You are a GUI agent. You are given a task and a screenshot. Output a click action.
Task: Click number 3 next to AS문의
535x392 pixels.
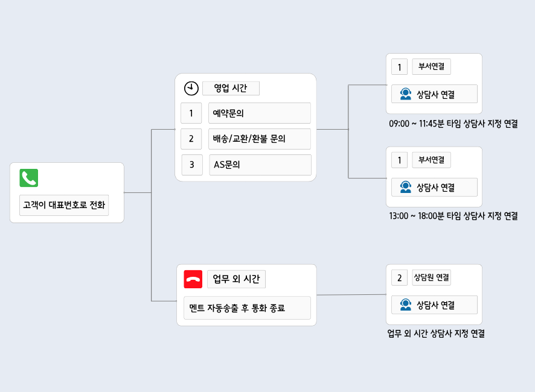pyautogui.click(x=192, y=165)
